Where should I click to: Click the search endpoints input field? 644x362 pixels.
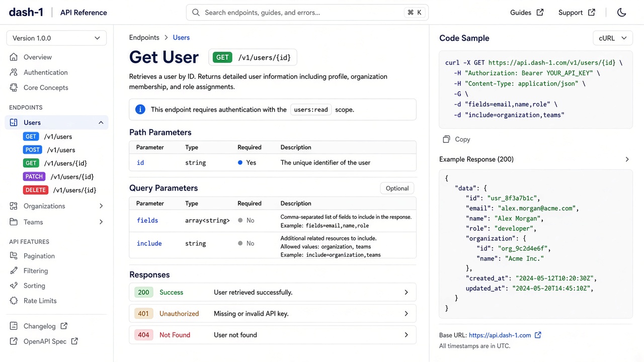tap(307, 13)
